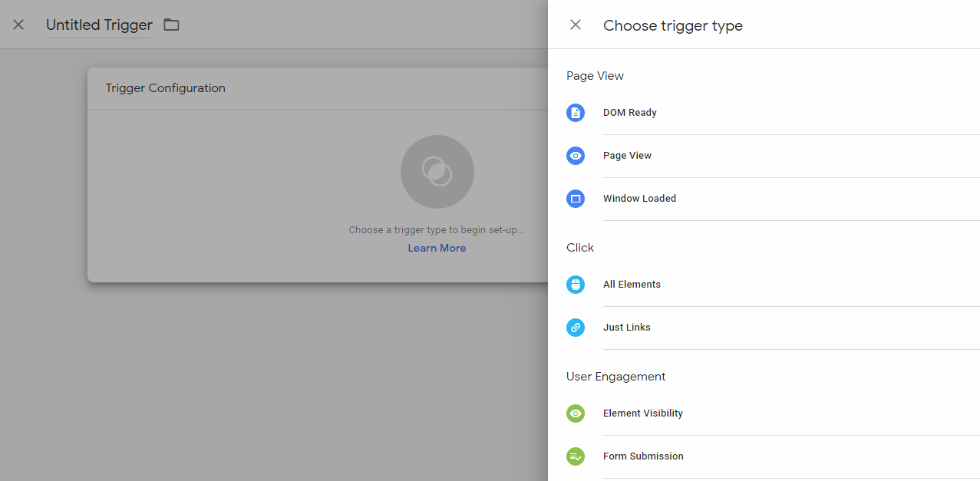Screen dimensions: 980x481
Task: Open the folder icon beside Untitled Trigger
Action: [x=171, y=25]
